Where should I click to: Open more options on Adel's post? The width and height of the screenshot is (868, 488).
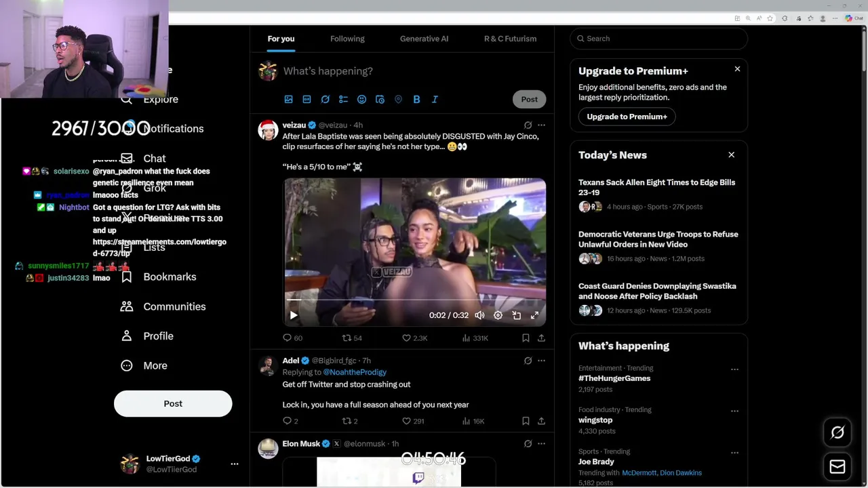click(x=541, y=361)
